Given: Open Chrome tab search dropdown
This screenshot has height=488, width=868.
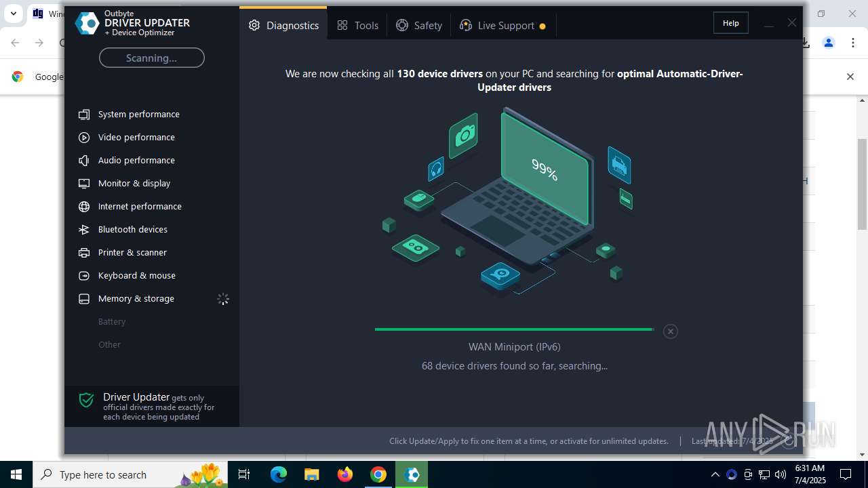Looking at the screenshot, I should (13, 14).
